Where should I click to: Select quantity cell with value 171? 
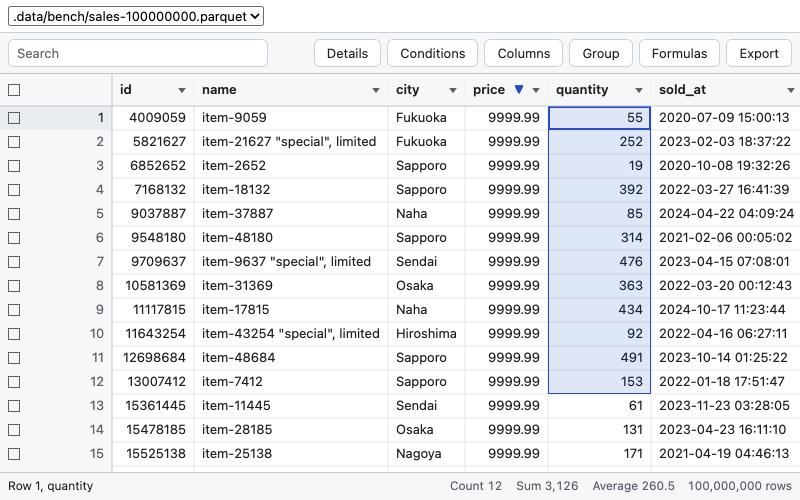pyautogui.click(x=599, y=454)
